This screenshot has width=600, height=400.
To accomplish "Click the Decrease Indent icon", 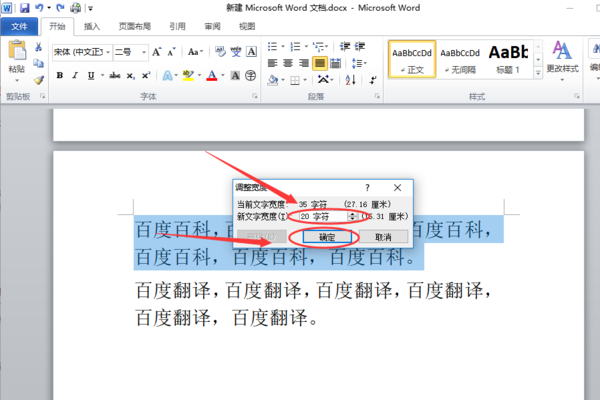I will click(x=345, y=47).
